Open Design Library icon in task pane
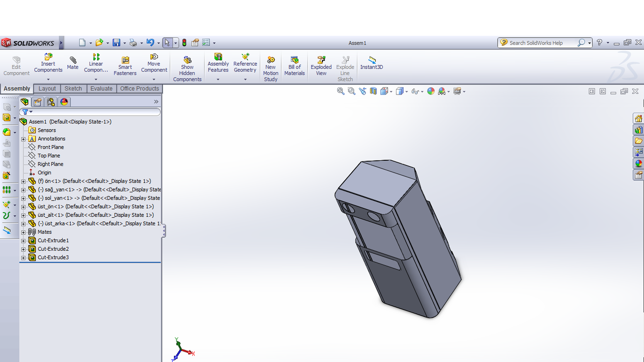The height and width of the screenshot is (362, 644). pos(638,130)
